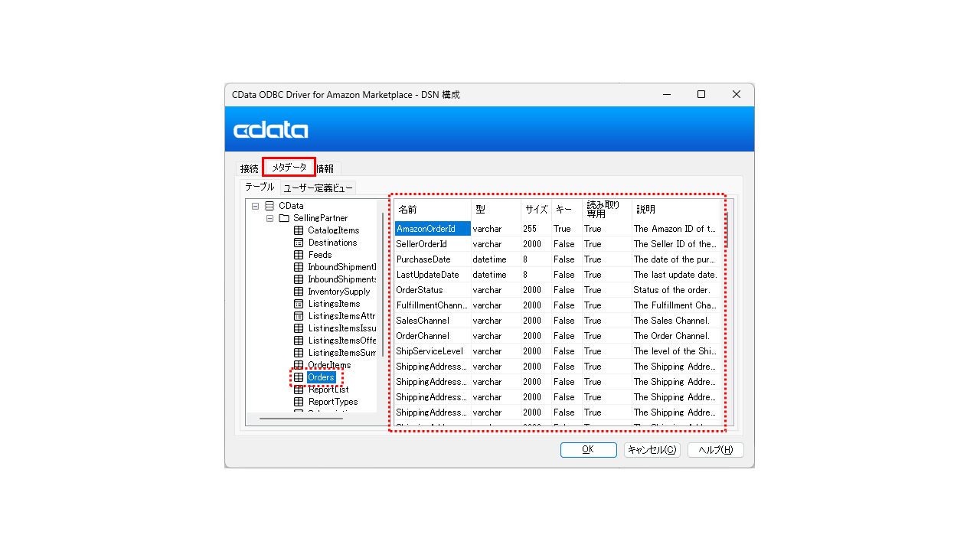Click description "The last update date."

click(x=675, y=275)
